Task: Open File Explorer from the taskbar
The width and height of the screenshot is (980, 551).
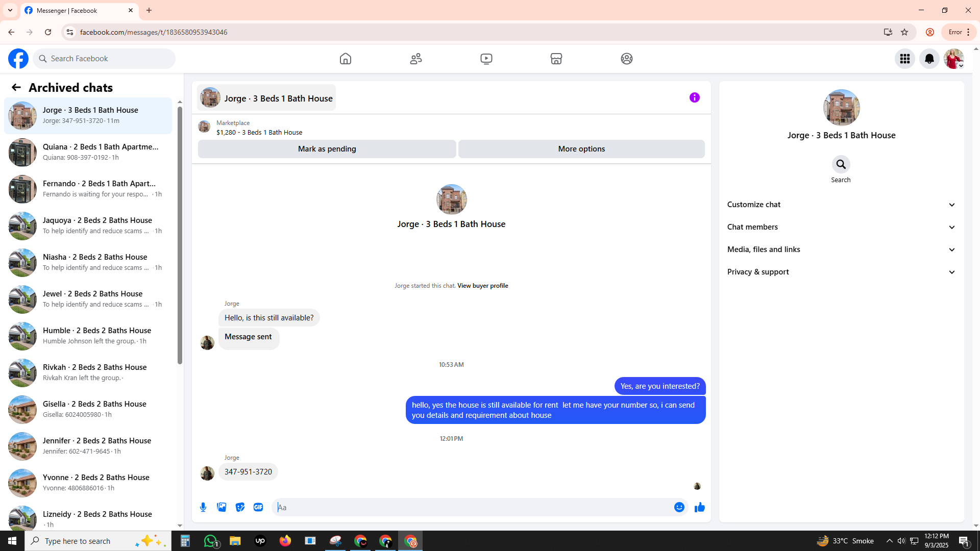Action: [235, 541]
